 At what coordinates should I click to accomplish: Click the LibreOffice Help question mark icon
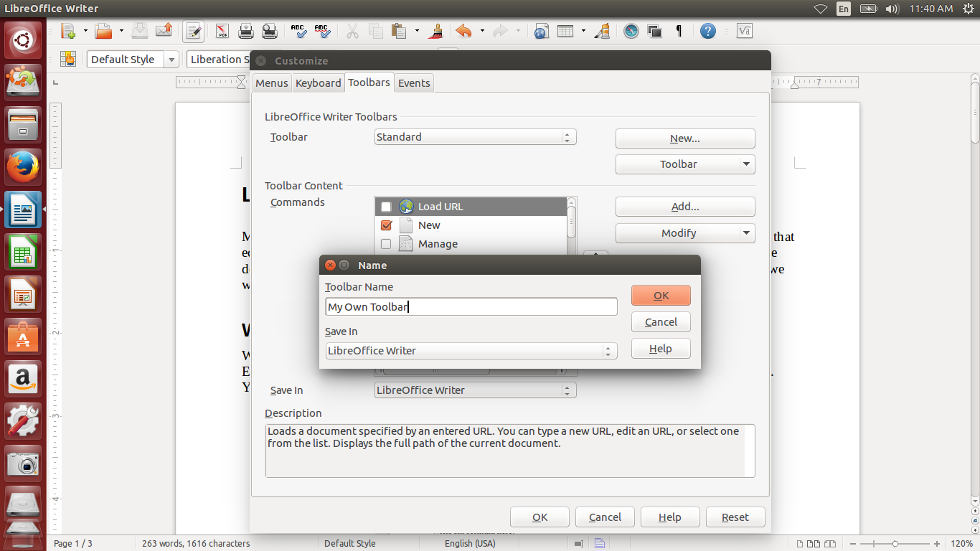click(x=708, y=31)
